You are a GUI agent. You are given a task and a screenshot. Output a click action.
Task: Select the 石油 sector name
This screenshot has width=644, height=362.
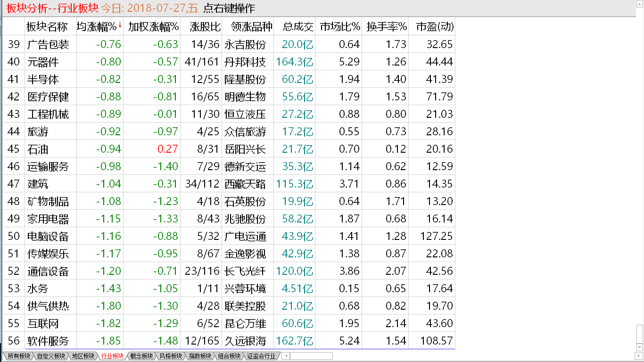[38, 149]
